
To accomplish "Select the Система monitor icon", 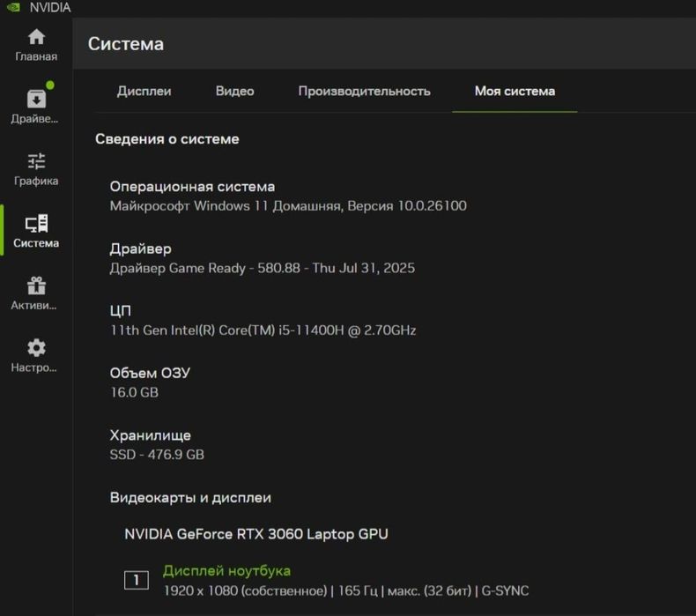I will (x=36, y=223).
